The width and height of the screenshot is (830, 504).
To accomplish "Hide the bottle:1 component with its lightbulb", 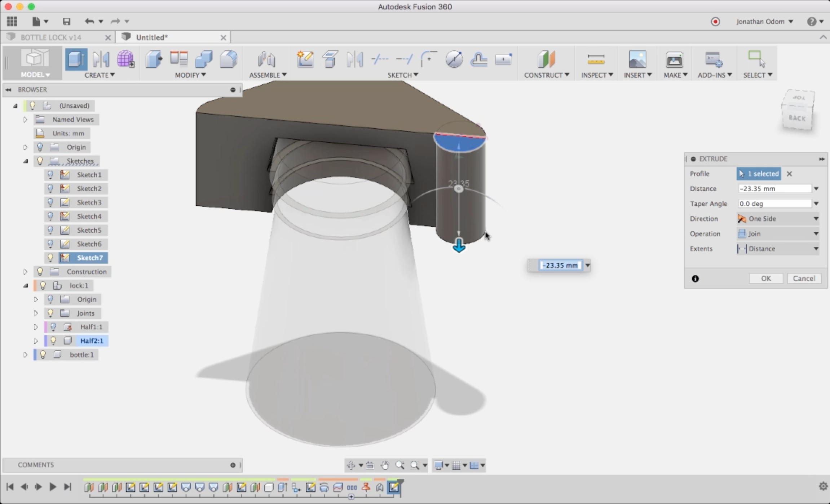I will pyautogui.click(x=43, y=354).
